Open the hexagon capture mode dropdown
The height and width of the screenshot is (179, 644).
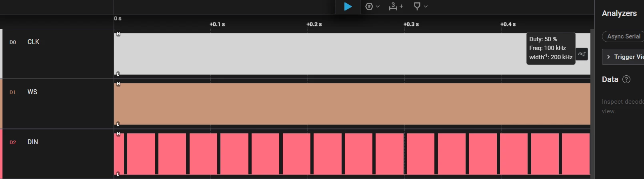[372, 6]
